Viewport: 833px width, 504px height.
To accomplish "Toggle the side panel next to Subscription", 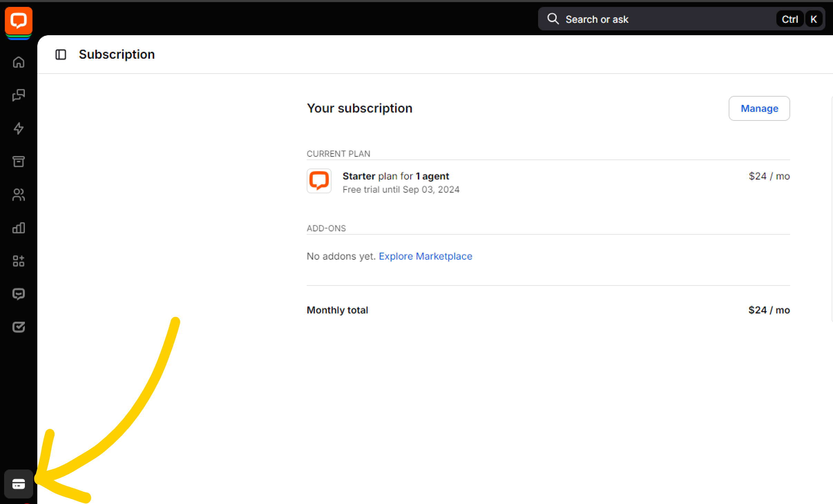I will (x=61, y=55).
